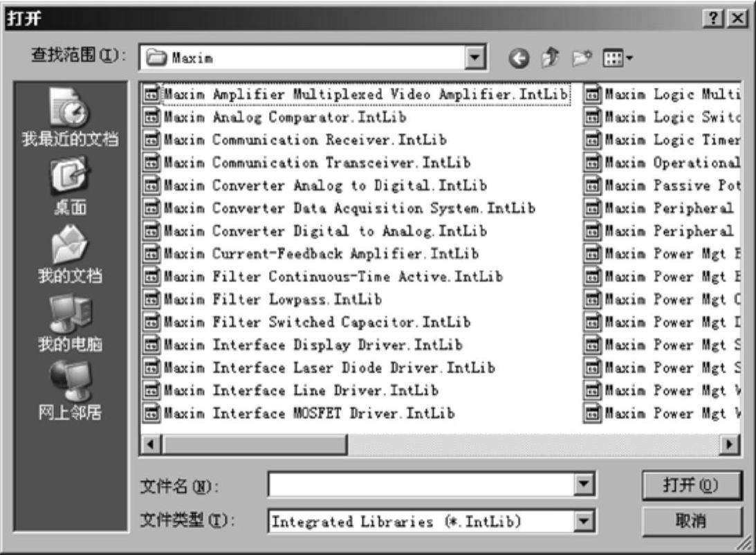Click the horizontal scrollbar thumb
The width and height of the screenshot is (756, 555).
click(x=254, y=444)
